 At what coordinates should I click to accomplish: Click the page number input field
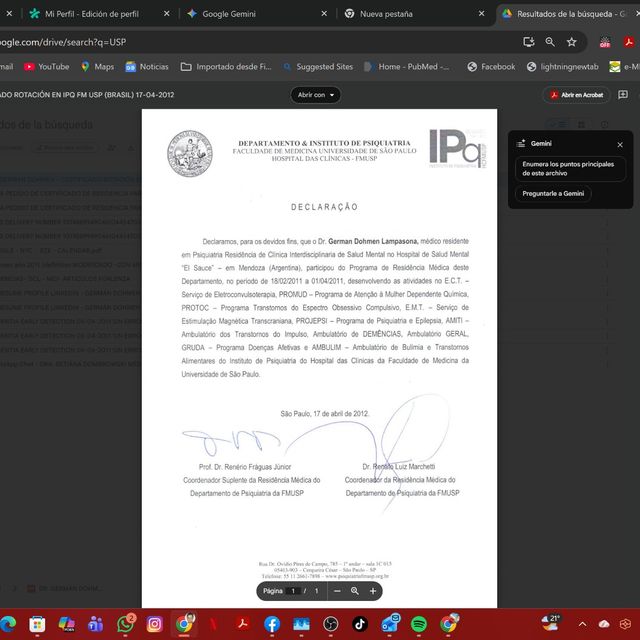tap(293, 591)
